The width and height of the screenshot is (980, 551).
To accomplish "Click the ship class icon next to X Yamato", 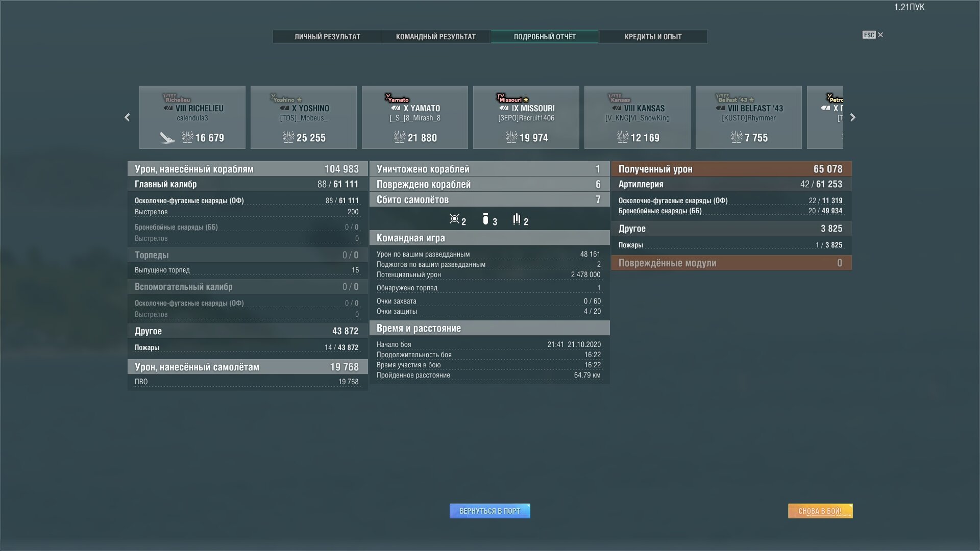I will pos(396,108).
